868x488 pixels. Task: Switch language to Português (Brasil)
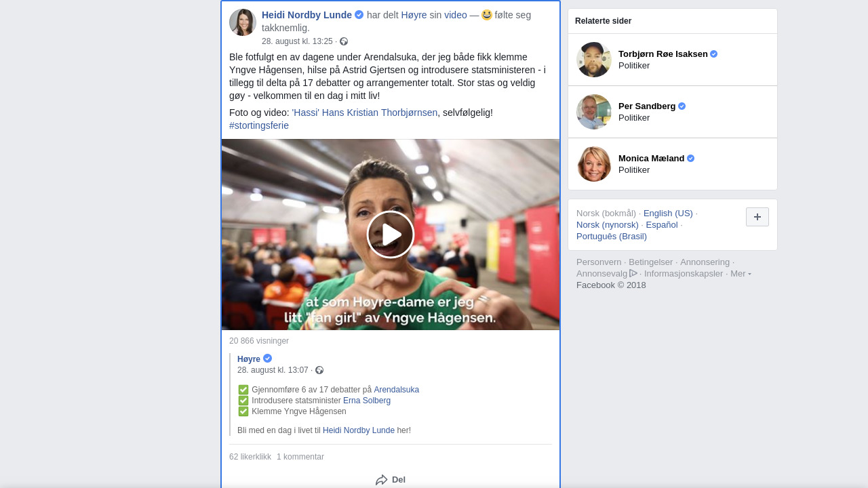[612, 237]
